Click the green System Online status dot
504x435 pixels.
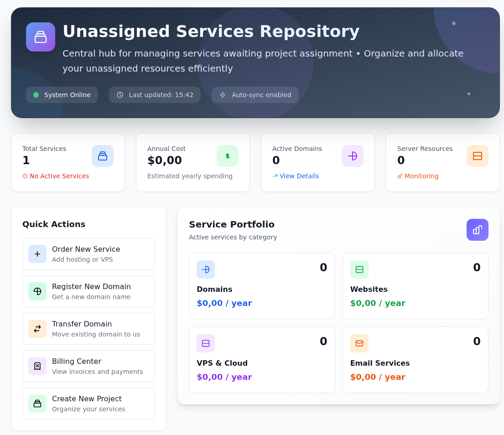coord(36,95)
